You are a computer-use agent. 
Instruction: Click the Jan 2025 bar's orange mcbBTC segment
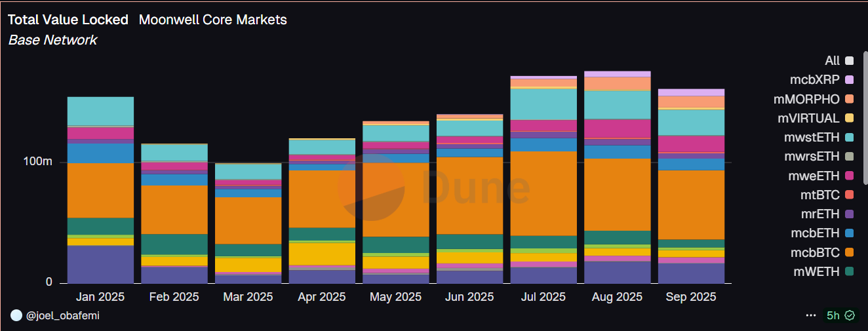point(100,190)
